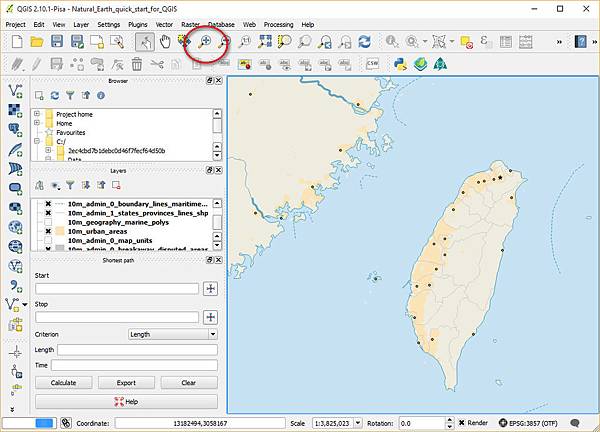The image size is (600, 432).
Task: Toggle visibility of 10m_urban_areas layer
Action: click(48, 231)
